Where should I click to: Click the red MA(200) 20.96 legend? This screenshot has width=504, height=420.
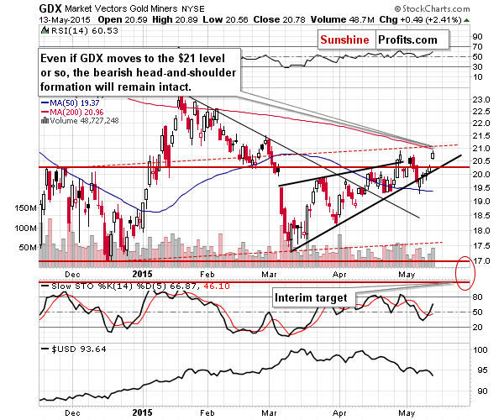click(x=72, y=113)
